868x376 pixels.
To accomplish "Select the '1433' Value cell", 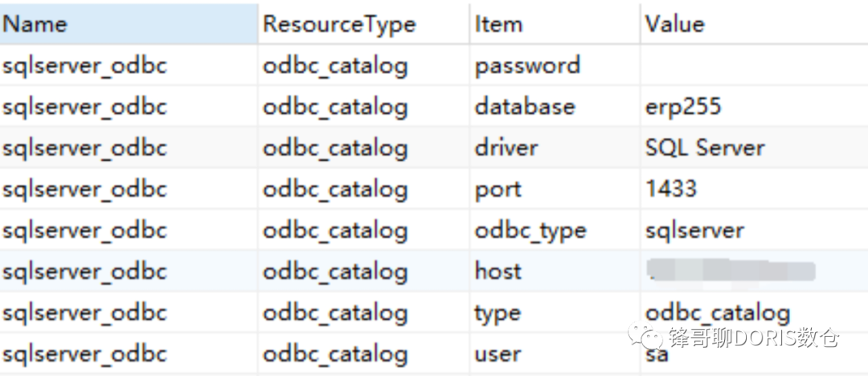I will coord(671,190).
